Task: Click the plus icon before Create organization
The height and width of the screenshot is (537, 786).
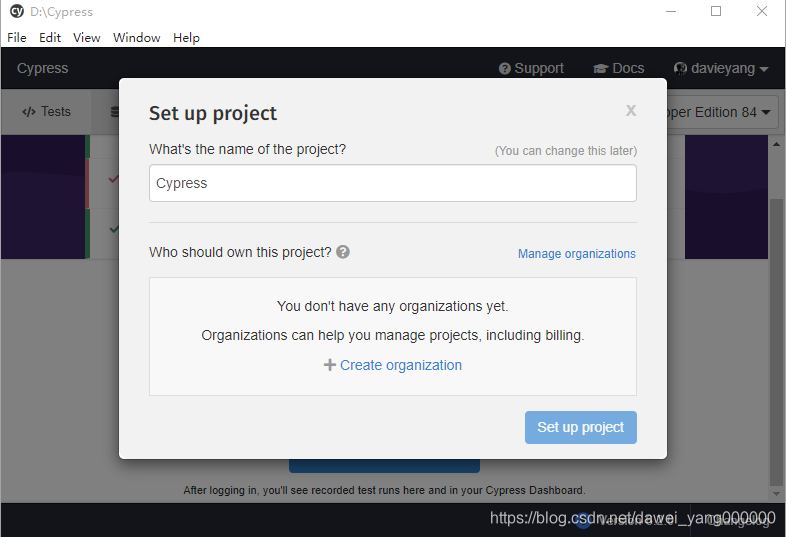Action: [x=329, y=365]
